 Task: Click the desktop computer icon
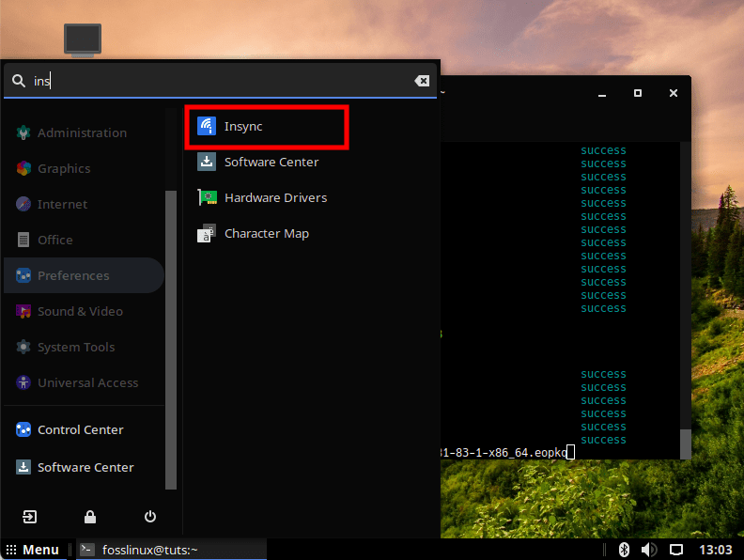pyautogui.click(x=83, y=40)
